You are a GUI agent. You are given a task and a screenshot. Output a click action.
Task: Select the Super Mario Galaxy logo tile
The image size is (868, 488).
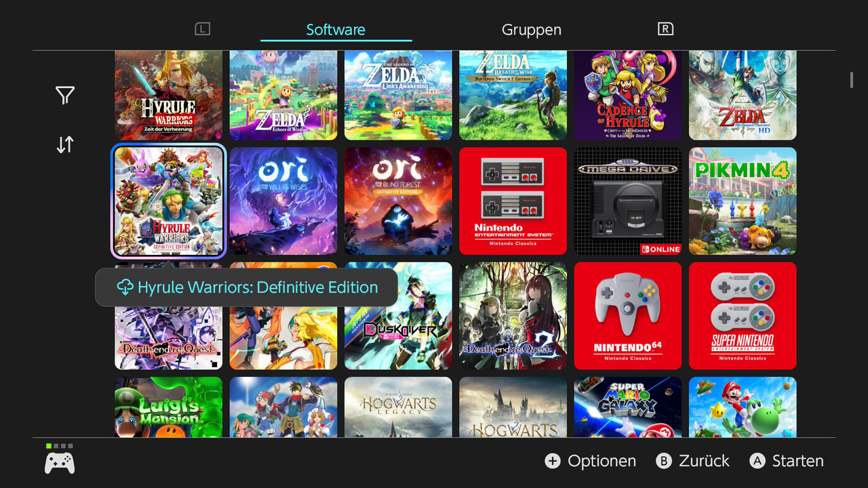tap(628, 407)
